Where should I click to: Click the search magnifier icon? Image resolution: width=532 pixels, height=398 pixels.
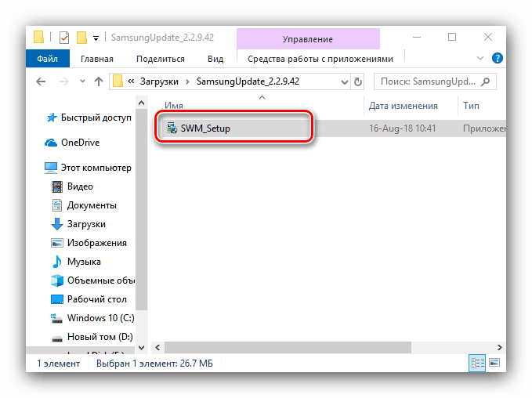[486, 81]
